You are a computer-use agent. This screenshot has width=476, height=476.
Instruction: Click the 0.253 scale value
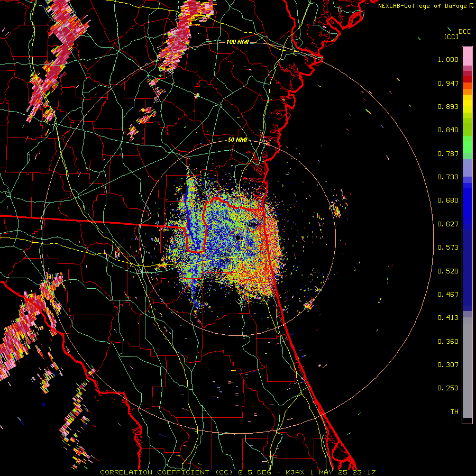pos(448,388)
